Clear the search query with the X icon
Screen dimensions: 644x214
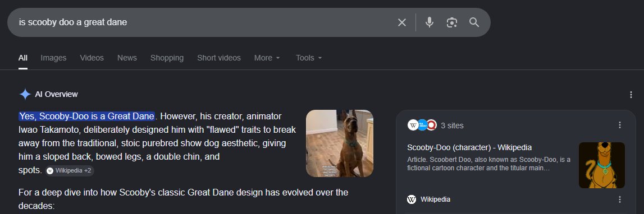coord(401,22)
